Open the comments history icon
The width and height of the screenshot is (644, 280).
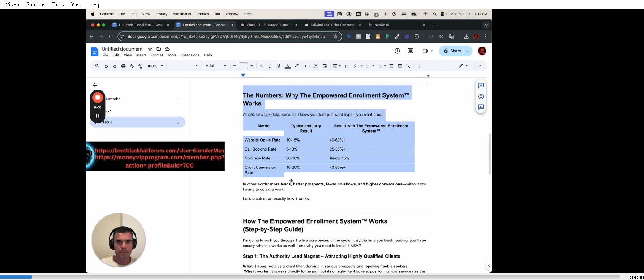411,51
